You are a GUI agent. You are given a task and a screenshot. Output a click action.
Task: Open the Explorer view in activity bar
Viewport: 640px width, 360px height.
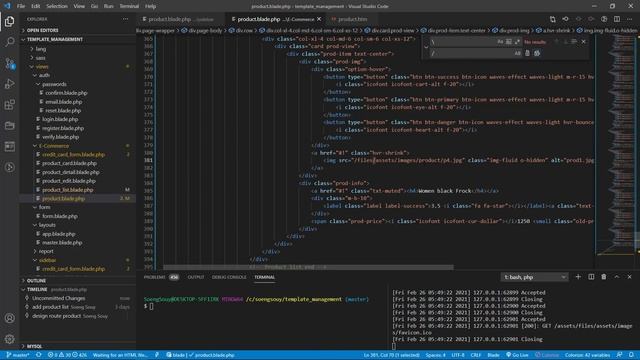pos(9,21)
